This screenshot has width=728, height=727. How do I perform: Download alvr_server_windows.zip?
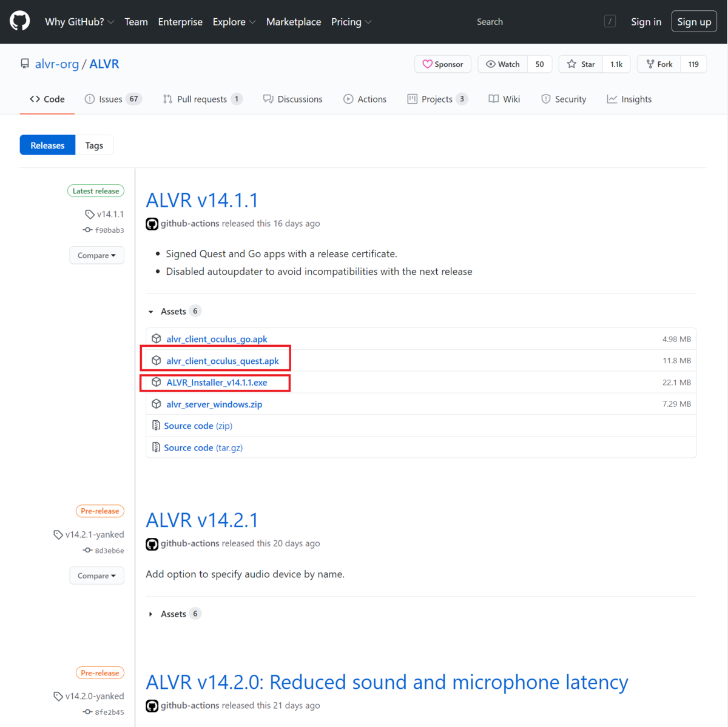214,404
